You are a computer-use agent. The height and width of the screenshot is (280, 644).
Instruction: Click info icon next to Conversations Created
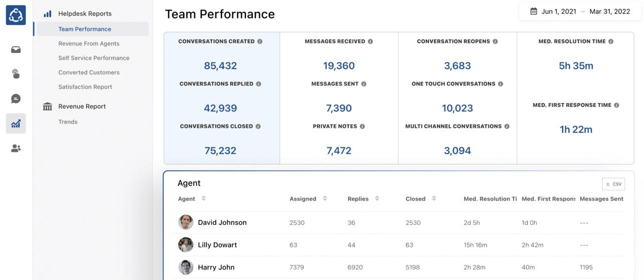point(260,41)
